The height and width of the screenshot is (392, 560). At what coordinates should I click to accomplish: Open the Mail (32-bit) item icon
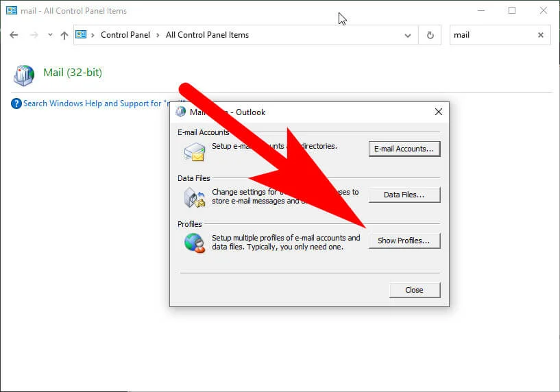(24, 75)
